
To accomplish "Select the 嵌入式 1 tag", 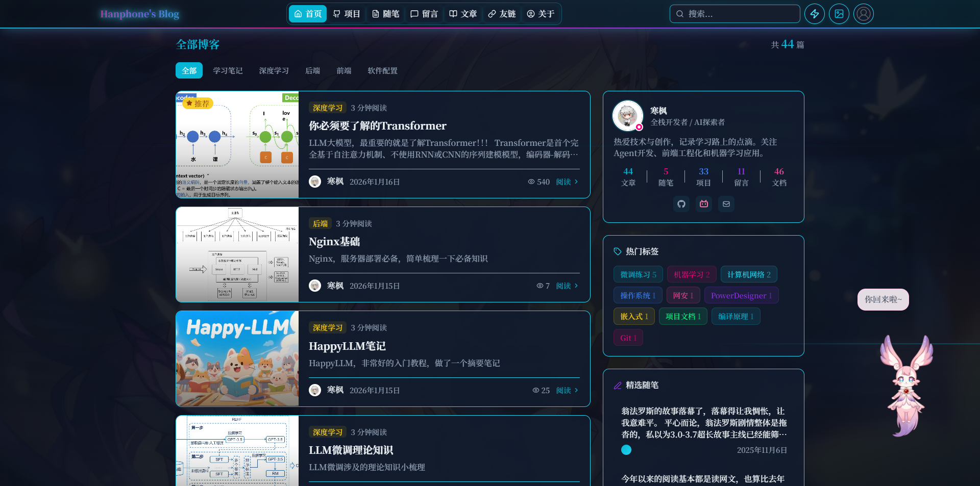I will tap(634, 316).
